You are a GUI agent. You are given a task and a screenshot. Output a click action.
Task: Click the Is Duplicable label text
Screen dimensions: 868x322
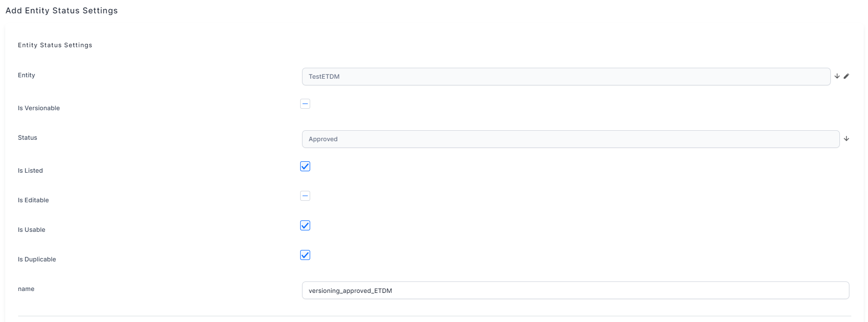[37, 260]
